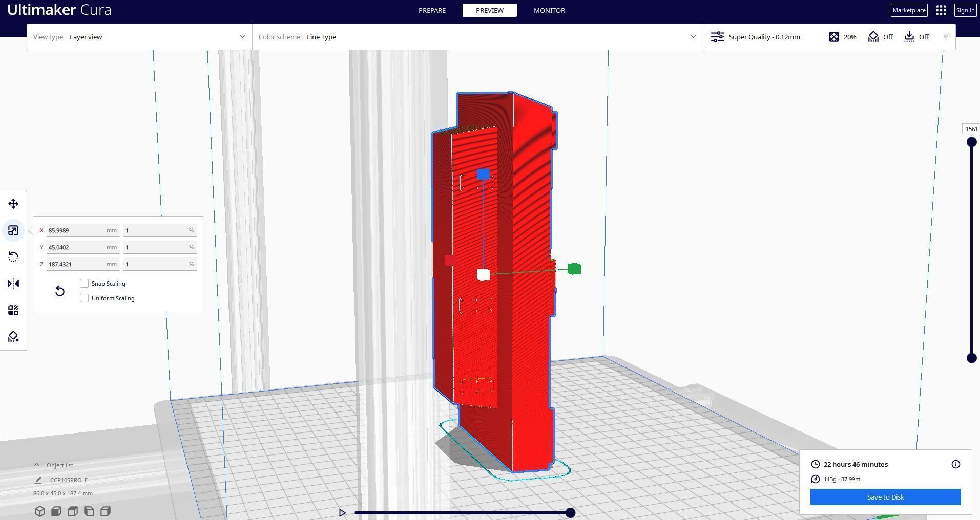Click the Super Quality - 0.12mm profile

click(x=764, y=37)
